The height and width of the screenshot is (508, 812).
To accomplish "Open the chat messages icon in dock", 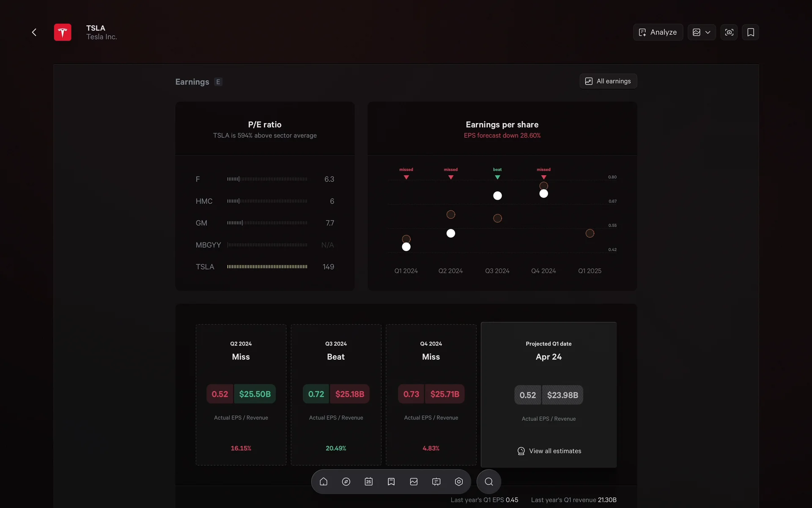I will coord(436,482).
